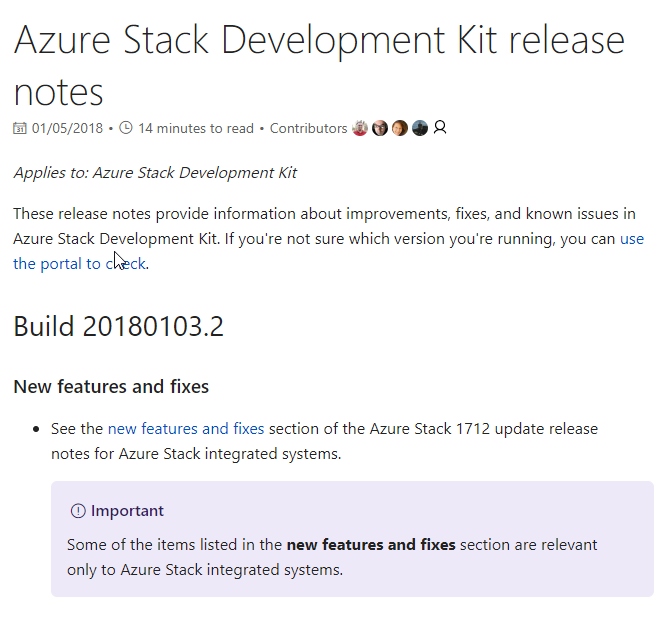Open the second contributor avatar with glasses
The image size is (665, 623).
(380, 128)
